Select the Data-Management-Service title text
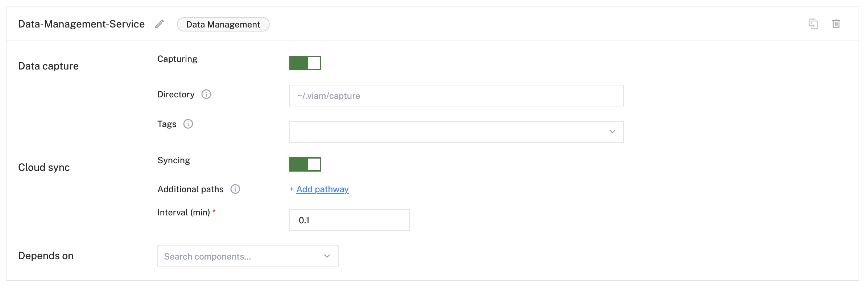 pyautogui.click(x=82, y=24)
